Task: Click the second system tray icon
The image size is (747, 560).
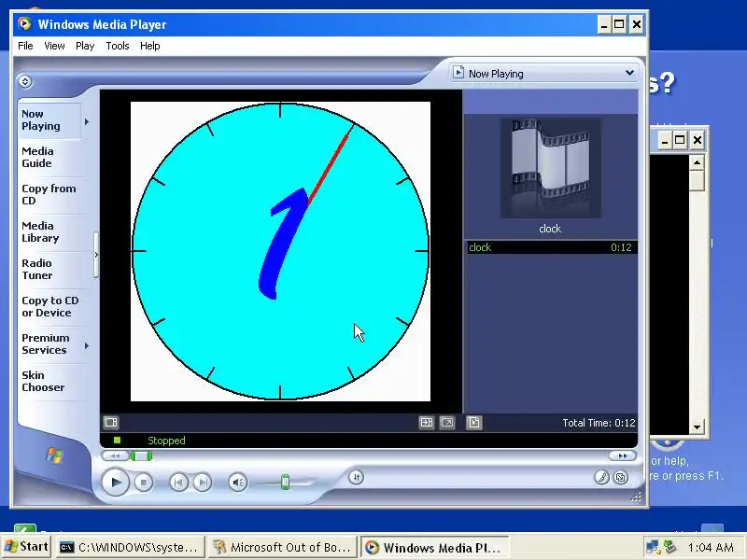Action: (x=669, y=546)
